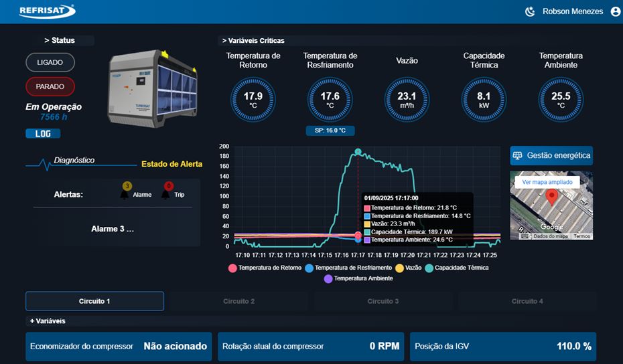Click the chiller unit image
Screen dimensions: 623x364
(153, 88)
